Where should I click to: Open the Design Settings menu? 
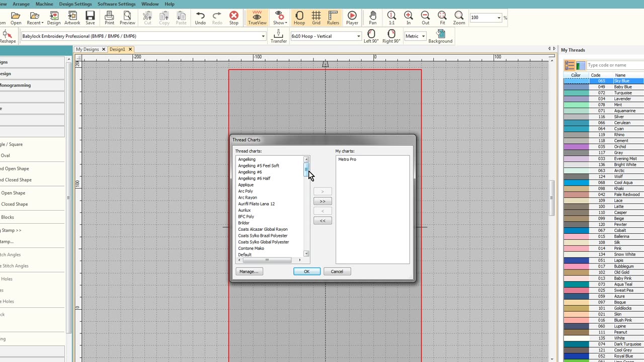pyautogui.click(x=75, y=4)
